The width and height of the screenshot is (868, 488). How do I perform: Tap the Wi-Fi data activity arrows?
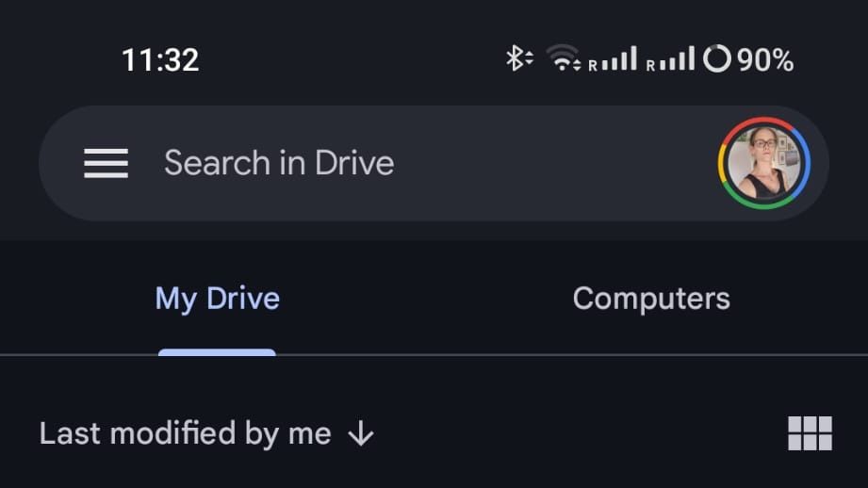coord(577,65)
